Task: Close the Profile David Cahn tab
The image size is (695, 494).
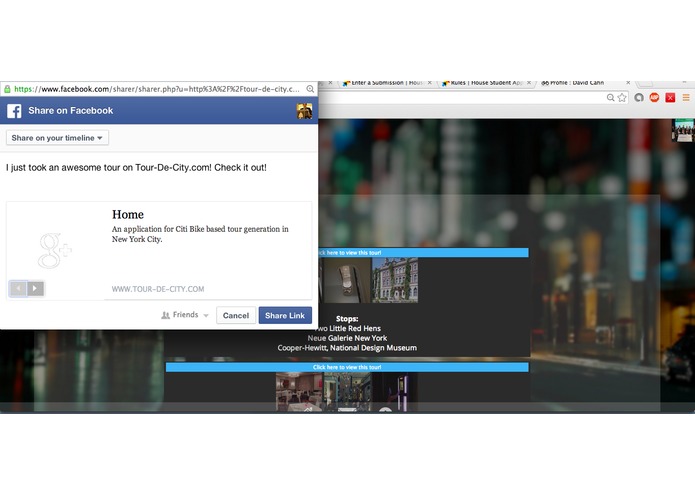Action: [x=628, y=83]
